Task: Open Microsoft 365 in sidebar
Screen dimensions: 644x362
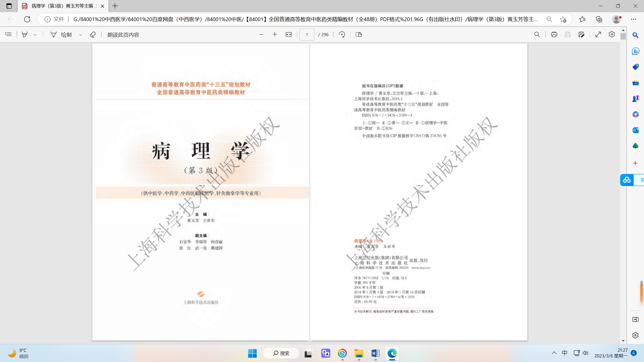Action: click(x=635, y=114)
